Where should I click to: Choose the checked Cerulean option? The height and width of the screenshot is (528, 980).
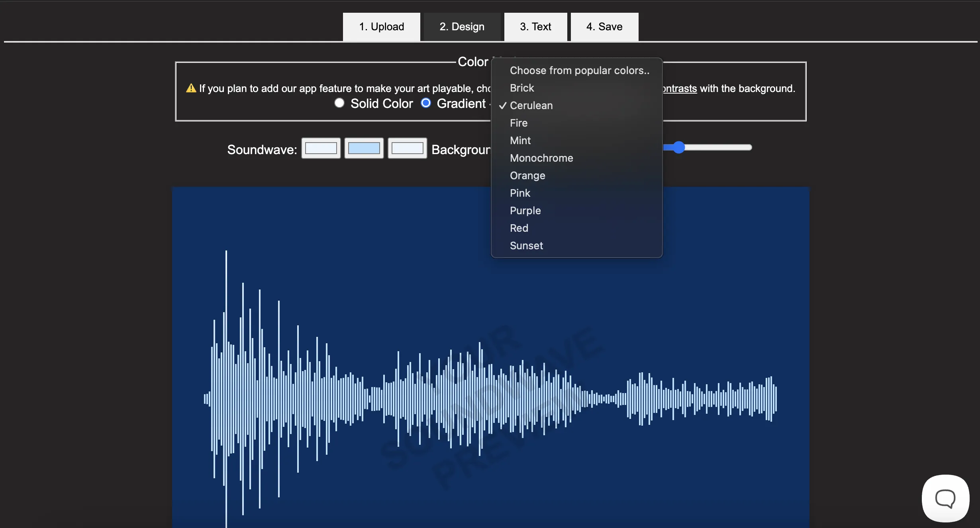576,106
